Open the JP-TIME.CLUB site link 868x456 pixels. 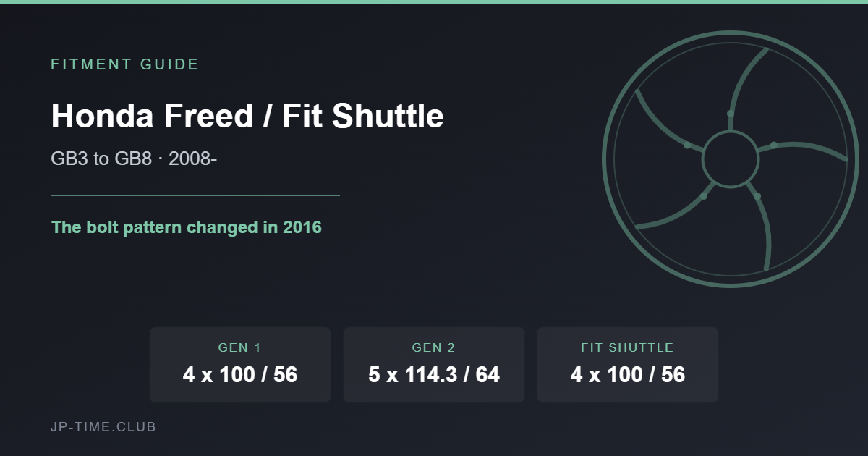tap(103, 427)
